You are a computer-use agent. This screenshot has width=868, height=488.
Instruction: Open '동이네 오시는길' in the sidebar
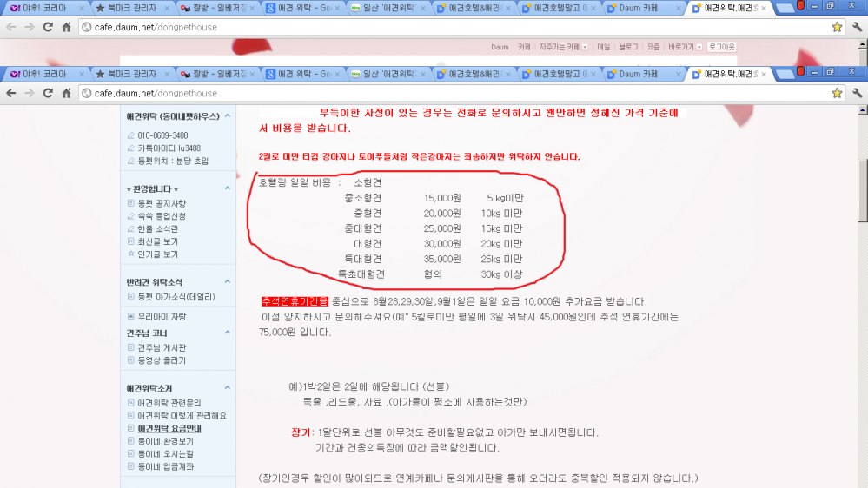coord(165,453)
